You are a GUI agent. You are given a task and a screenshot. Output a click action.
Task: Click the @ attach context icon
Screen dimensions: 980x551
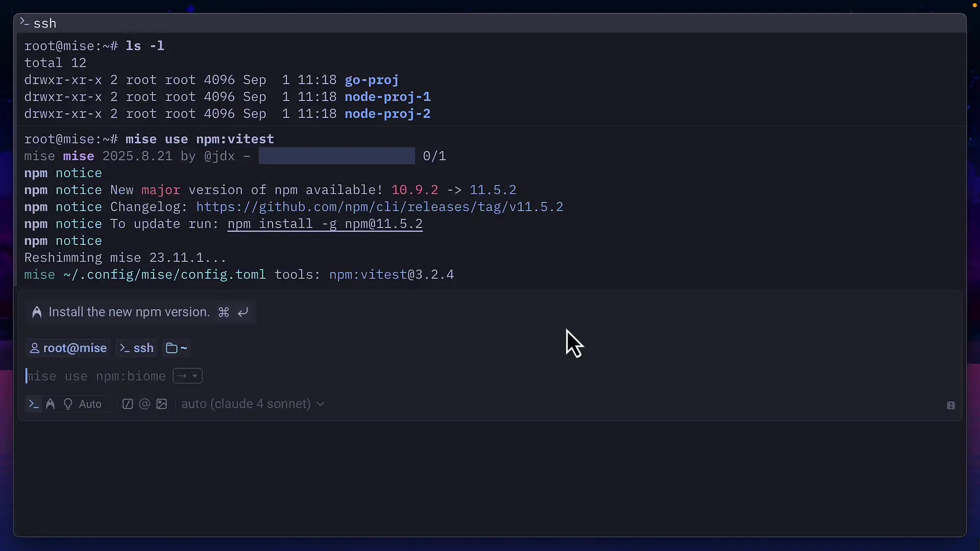point(144,404)
